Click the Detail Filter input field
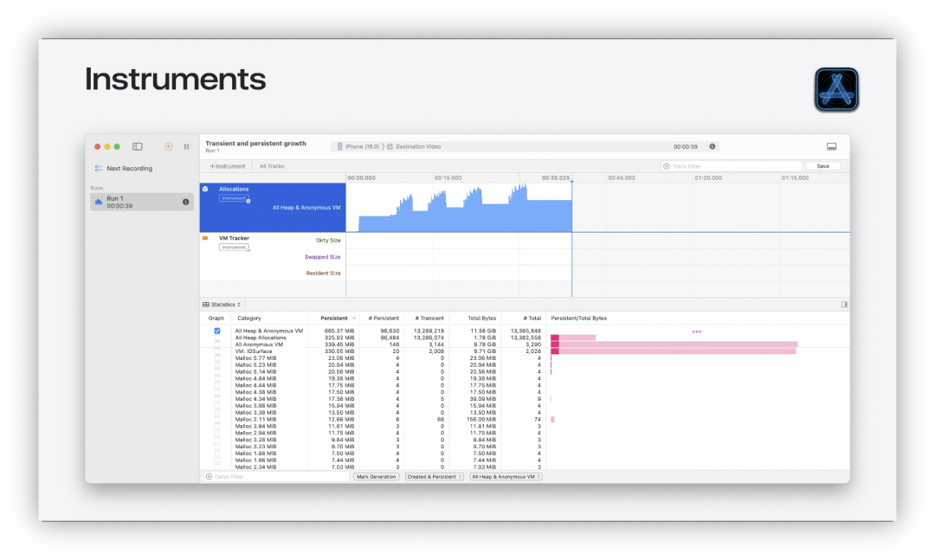Image resolution: width=935 pixels, height=560 pixels. [x=277, y=477]
